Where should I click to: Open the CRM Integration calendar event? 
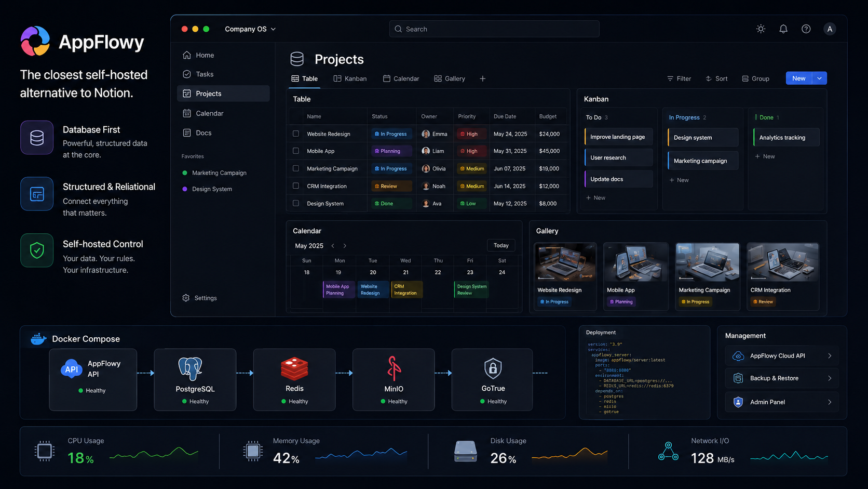pyautogui.click(x=406, y=289)
